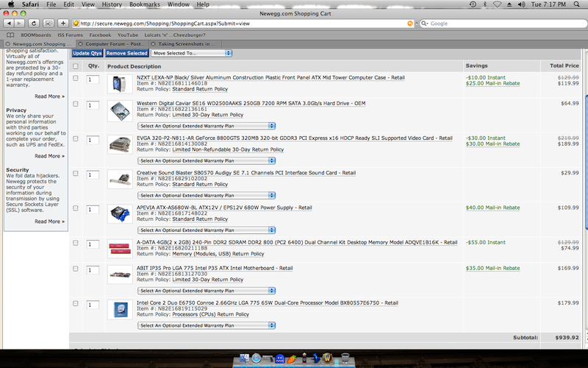Open the Move Selected To dropdown
This screenshot has height=368, width=588.
pyautogui.click(x=191, y=53)
